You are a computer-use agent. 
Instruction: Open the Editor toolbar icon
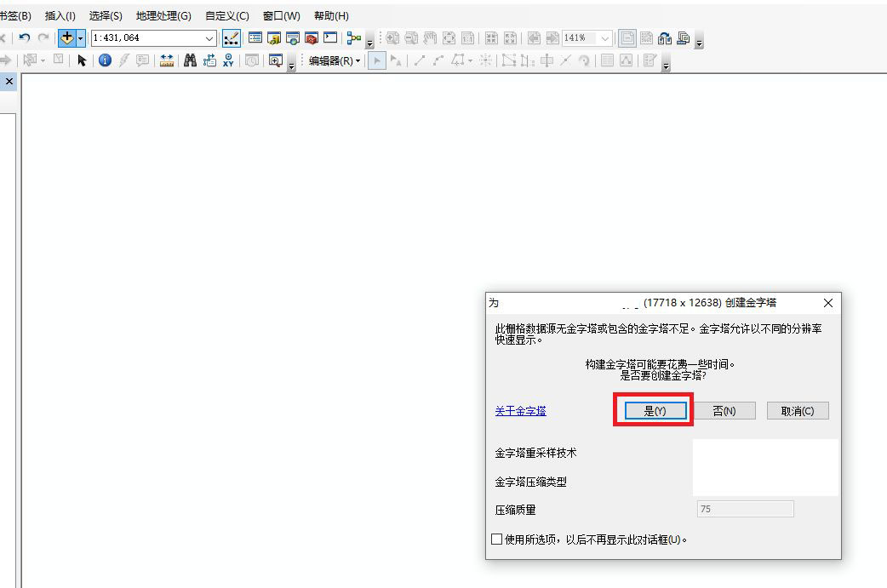231,38
